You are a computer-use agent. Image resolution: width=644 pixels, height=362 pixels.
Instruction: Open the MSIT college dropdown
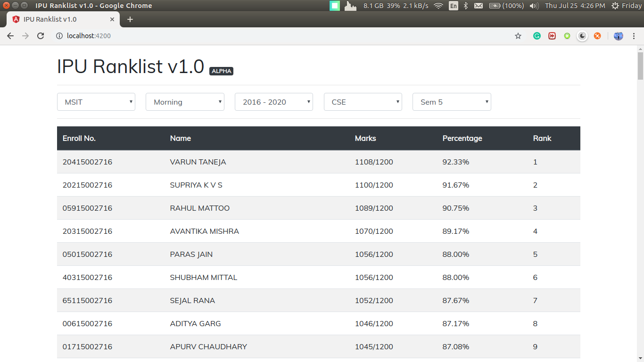click(x=96, y=102)
